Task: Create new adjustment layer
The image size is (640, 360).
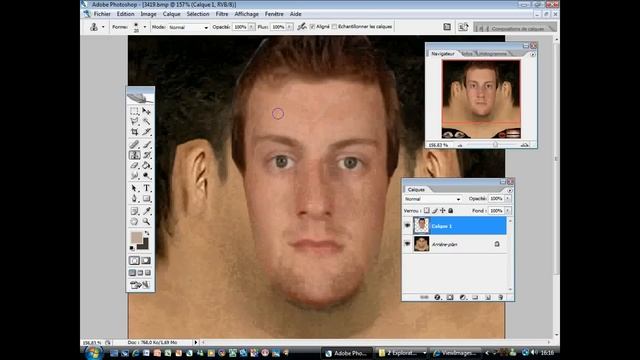Action: pyautogui.click(x=462, y=297)
